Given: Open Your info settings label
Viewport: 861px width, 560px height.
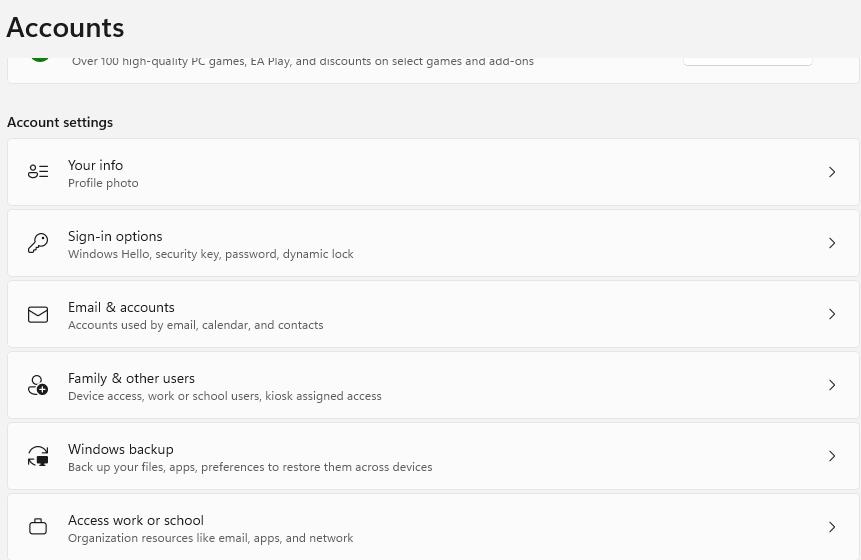Looking at the screenshot, I should (95, 165).
